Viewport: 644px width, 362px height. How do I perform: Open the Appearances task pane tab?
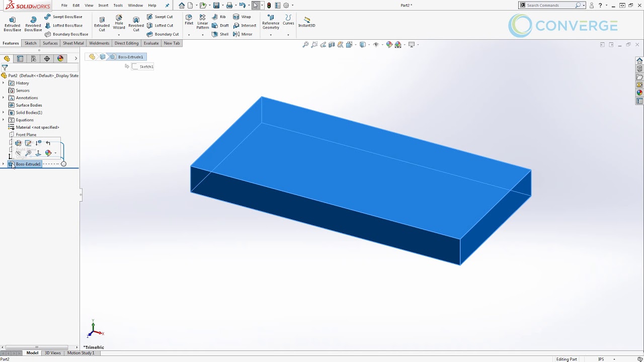pyautogui.click(x=639, y=93)
